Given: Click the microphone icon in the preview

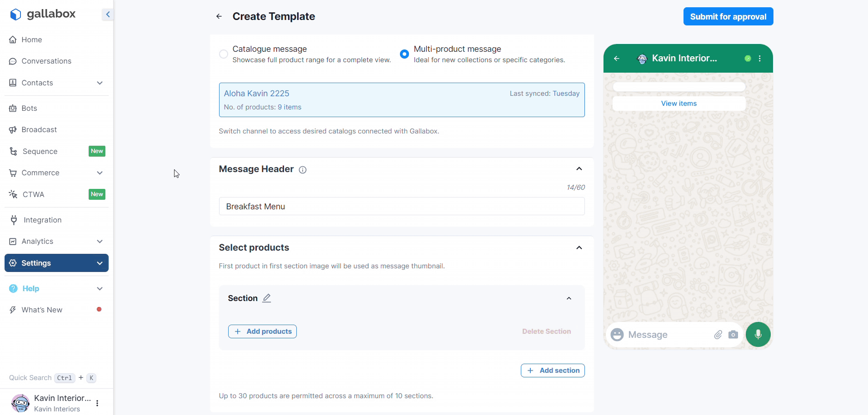Looking at the screenshot, I should 758,335.
